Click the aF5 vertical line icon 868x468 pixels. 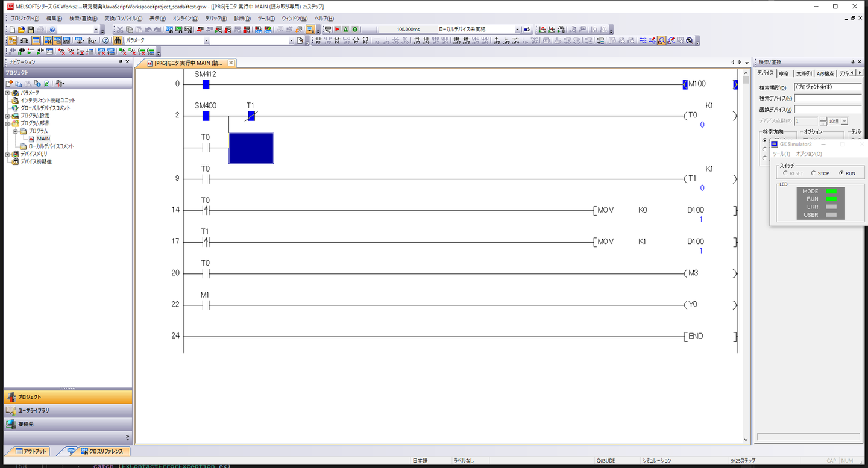[x=497, y=40]
